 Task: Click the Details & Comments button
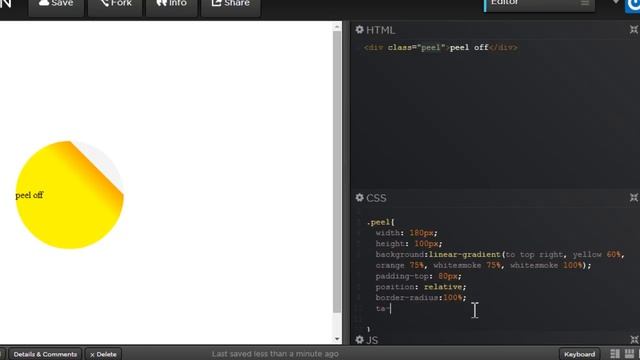(x=45, y=354)
